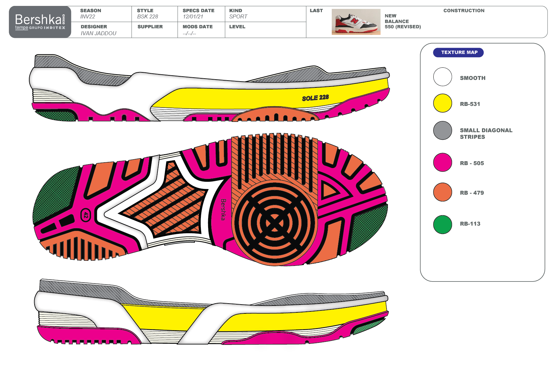Click the RB - 479 legend label
Viewport: 554px width, 392px height.
(x=472, y=193)
